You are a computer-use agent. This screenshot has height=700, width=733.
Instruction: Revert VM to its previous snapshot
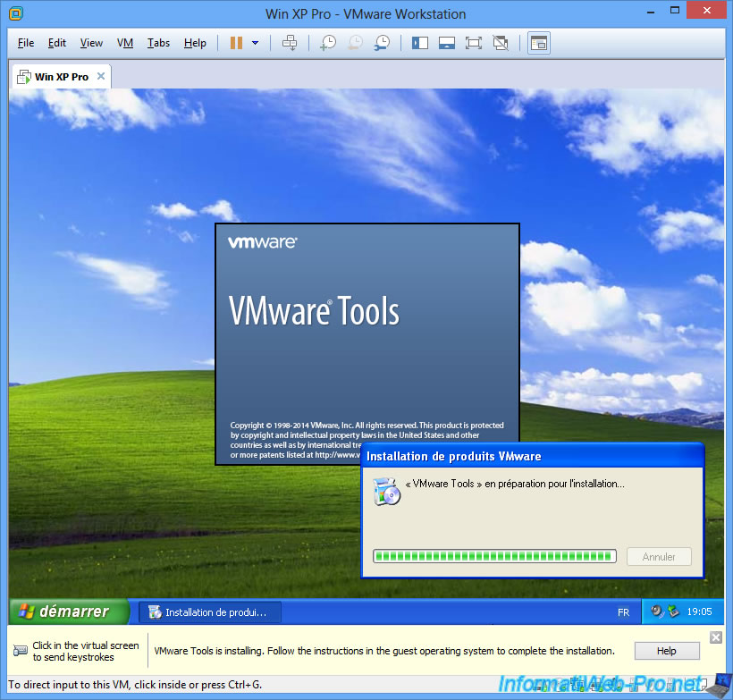(x=355, y=43)
